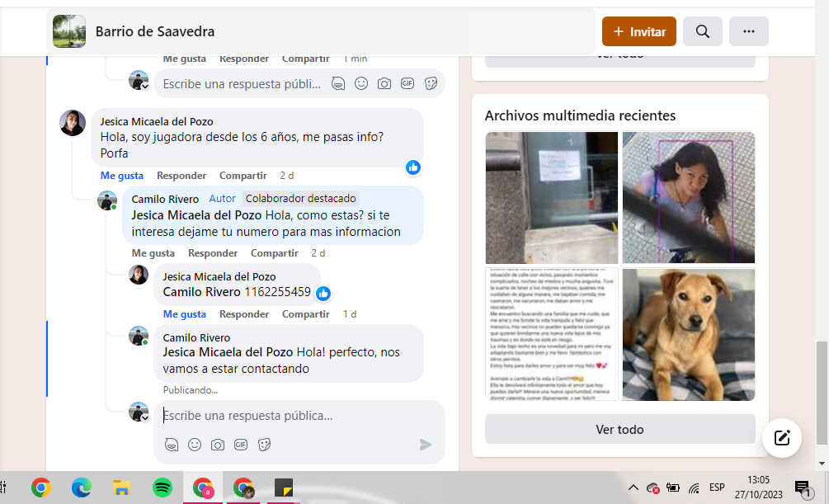Open the woman with dark hair photo

tap(689, 198)
